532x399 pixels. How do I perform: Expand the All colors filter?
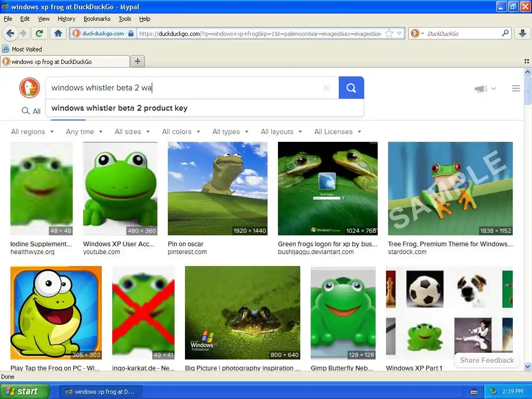(181, 131)
